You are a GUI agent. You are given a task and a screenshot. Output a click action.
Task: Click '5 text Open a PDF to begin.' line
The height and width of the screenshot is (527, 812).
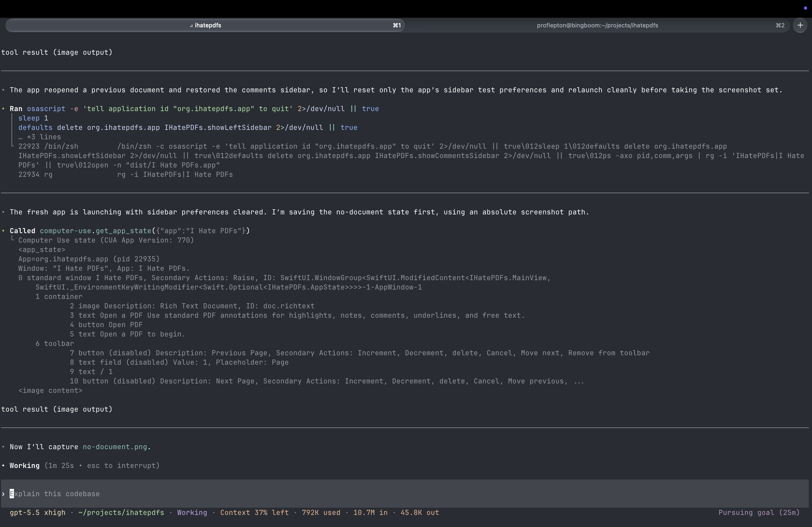point(128,334)
